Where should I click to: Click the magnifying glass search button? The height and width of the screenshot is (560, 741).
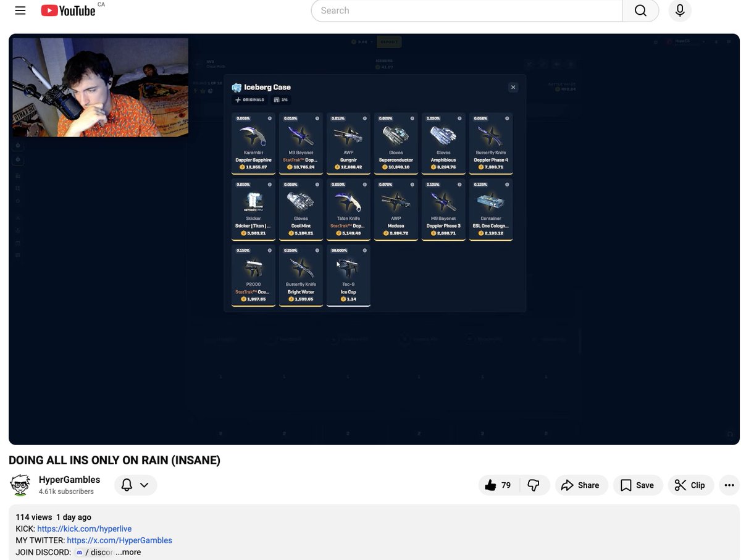[640, 10]
